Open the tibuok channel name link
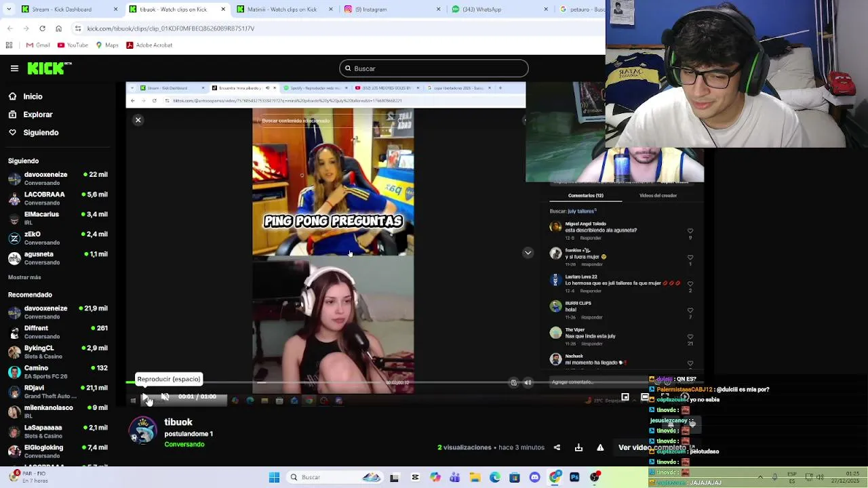 178,422
